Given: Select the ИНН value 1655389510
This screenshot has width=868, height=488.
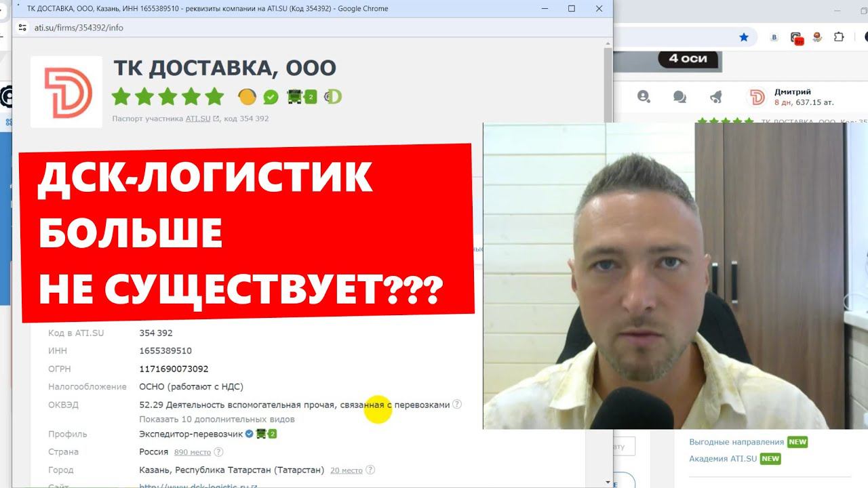Looking at the screenshot, I should [165, 351].
